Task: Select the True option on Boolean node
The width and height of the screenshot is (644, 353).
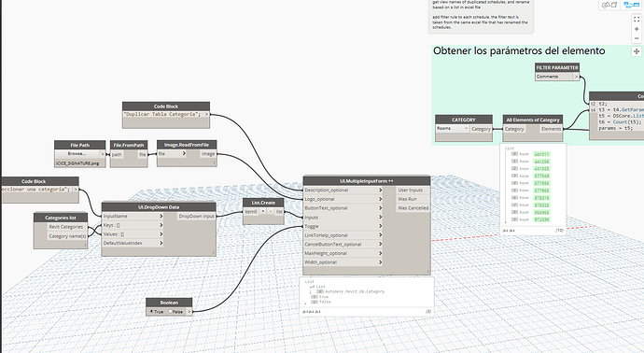Action: click(x=157, y=312)
